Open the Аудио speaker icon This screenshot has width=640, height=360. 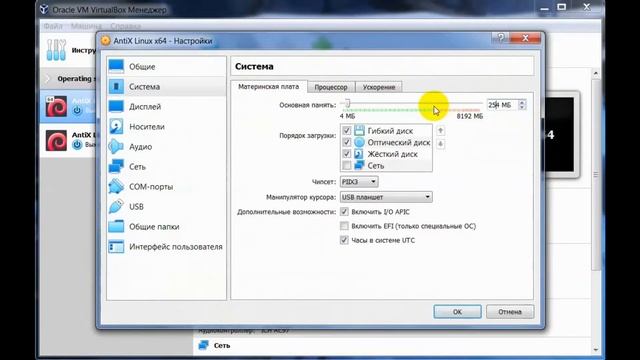[116, 147]
